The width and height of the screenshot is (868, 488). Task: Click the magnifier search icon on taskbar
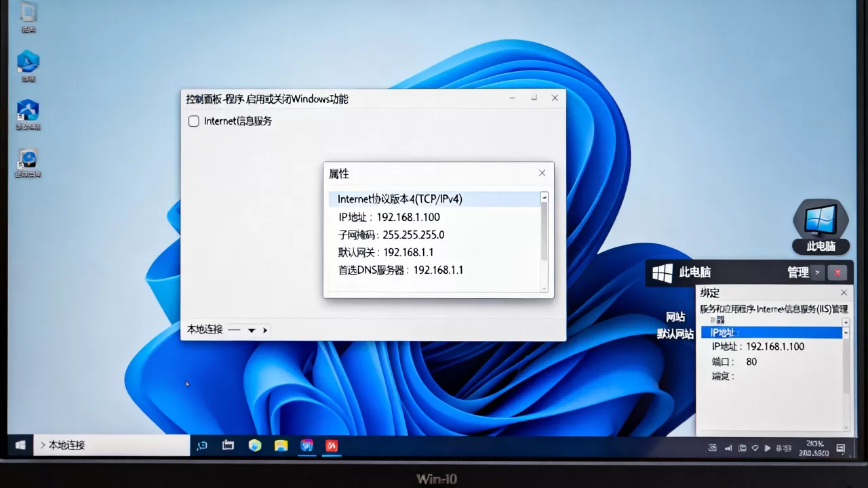point(201,445)
